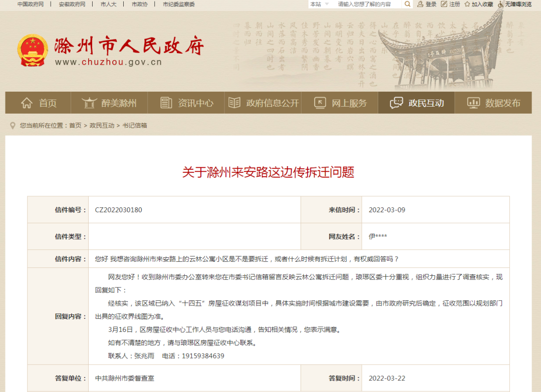Click the 信件类型 label cell

point(58,236)
